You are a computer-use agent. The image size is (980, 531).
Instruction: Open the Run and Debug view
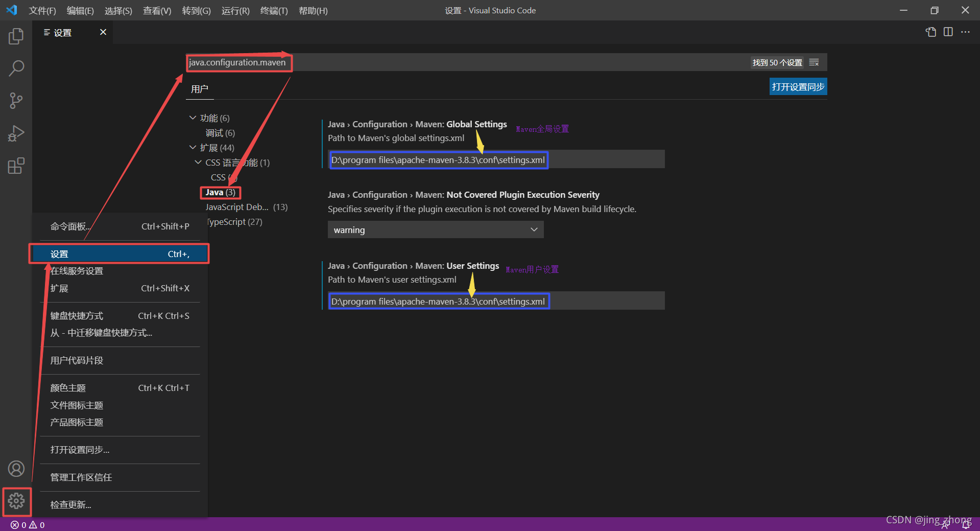[16, 133]
